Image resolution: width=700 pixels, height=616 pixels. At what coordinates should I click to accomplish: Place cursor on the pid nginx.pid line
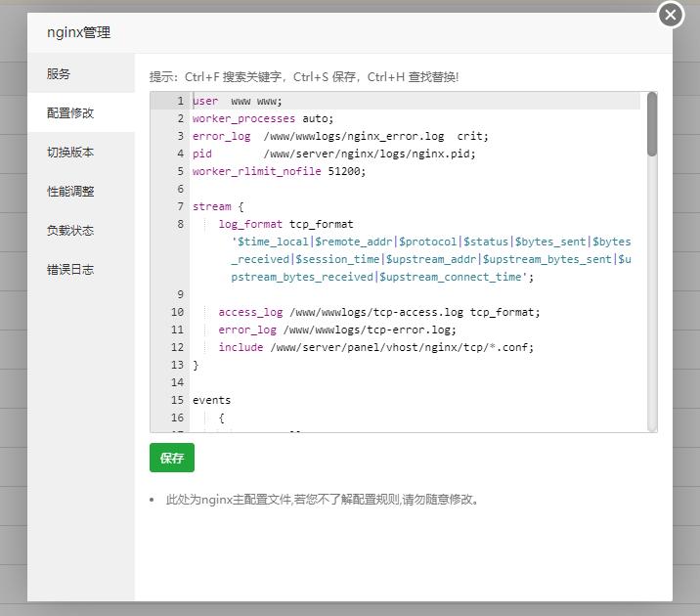coord(334,154)
